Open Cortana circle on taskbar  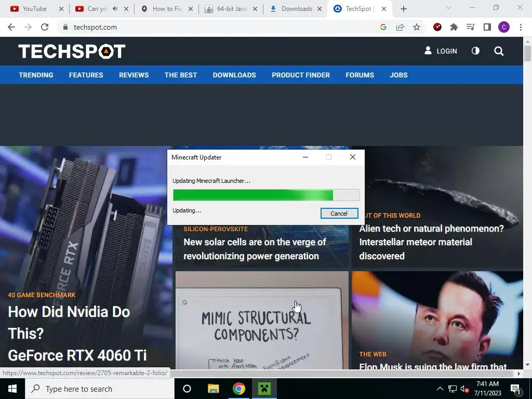tap(187, 389)
